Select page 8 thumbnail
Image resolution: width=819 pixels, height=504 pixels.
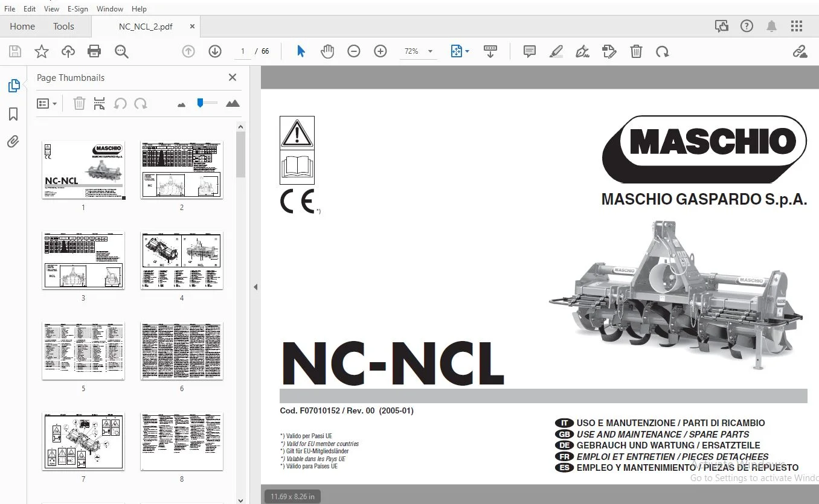[x=182, y=442]
